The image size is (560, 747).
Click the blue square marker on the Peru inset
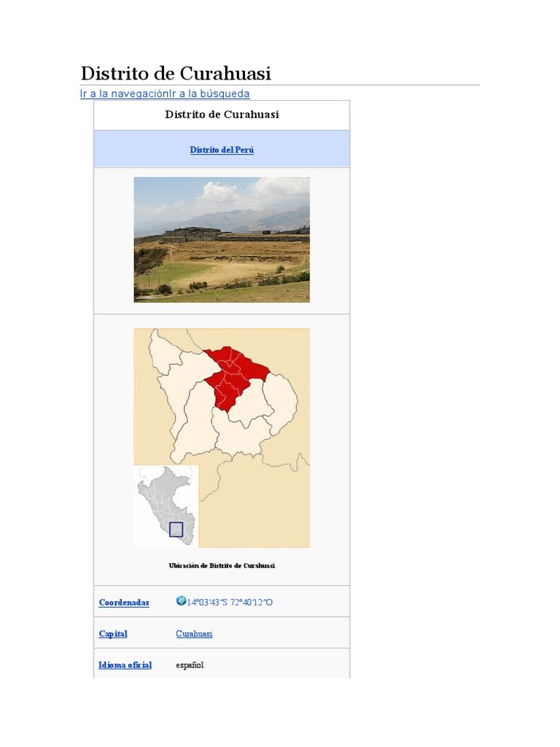coord(176,530)
